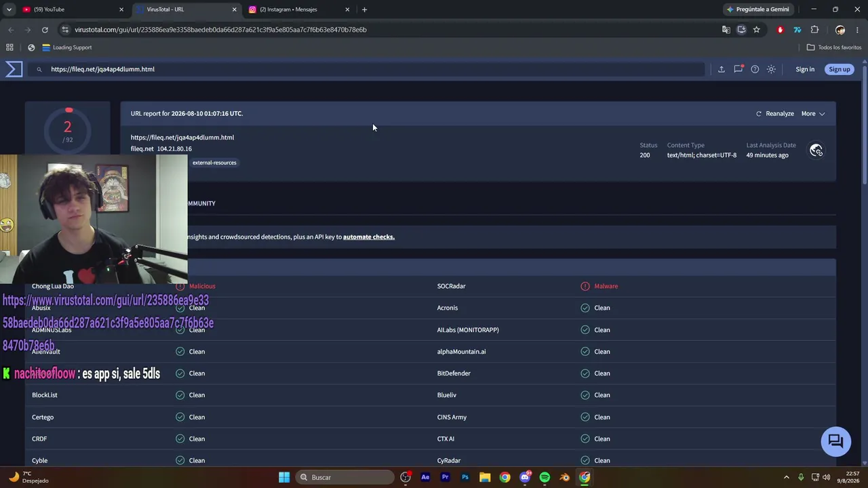Click the Pregúntale a Gemini button
The width and height of the screenshot is (868, 488).
point(757,9)
